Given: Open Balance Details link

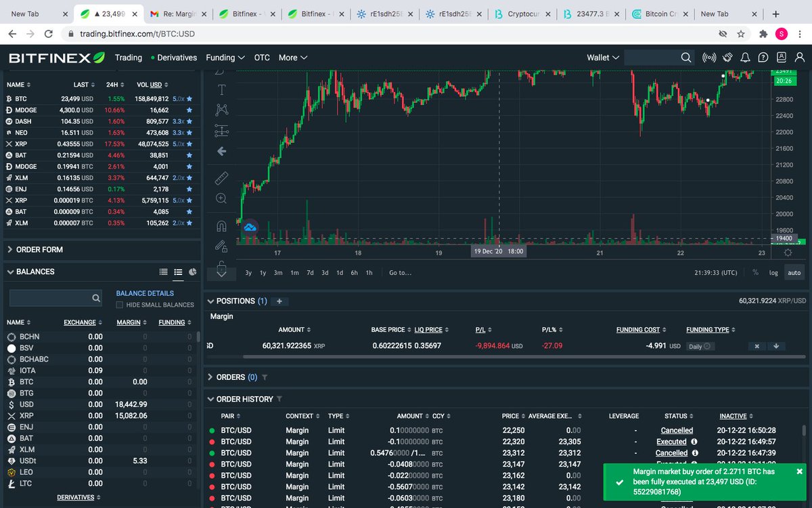Looking at the screenshot, I should 145,293.
